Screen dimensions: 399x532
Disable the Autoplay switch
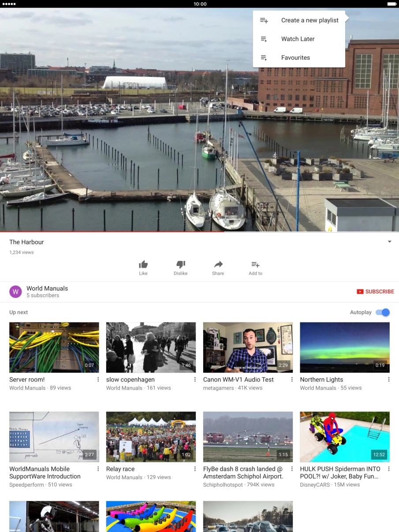pyautogui.click(x=383, y=312)
